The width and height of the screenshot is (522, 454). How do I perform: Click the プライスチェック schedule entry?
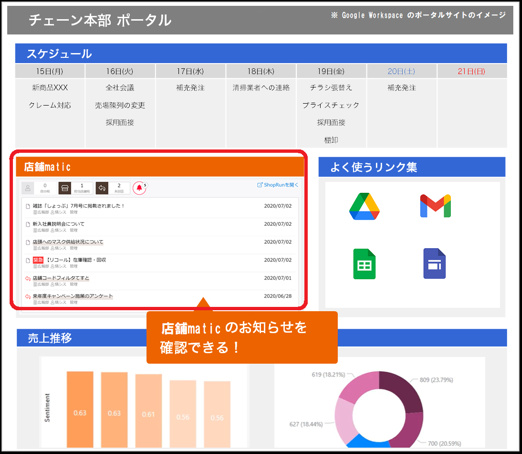click(331, 105)
